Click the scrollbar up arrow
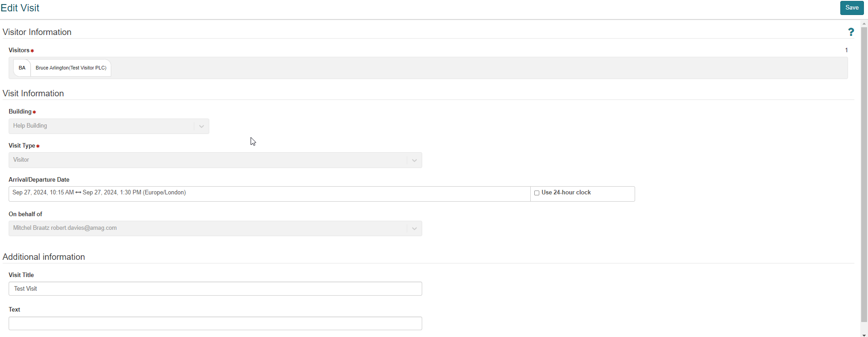Image resolution: width=868 pixels, height=337 pixels. tap(864, 23)
